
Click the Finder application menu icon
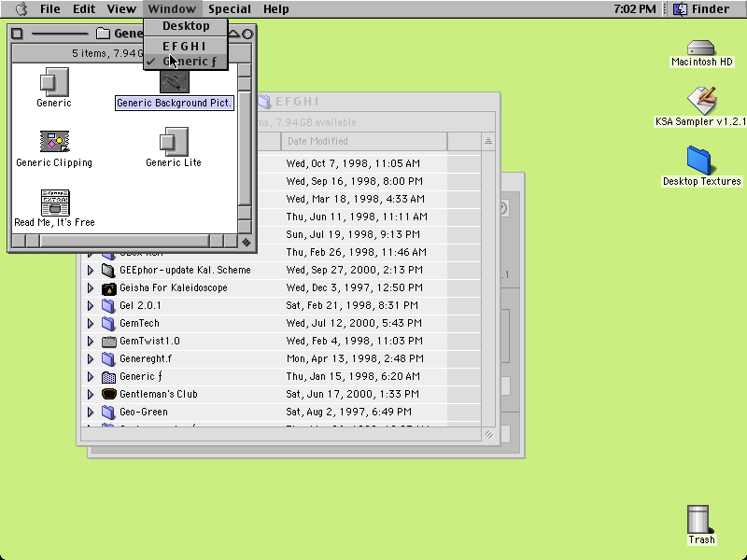point(681,8)
